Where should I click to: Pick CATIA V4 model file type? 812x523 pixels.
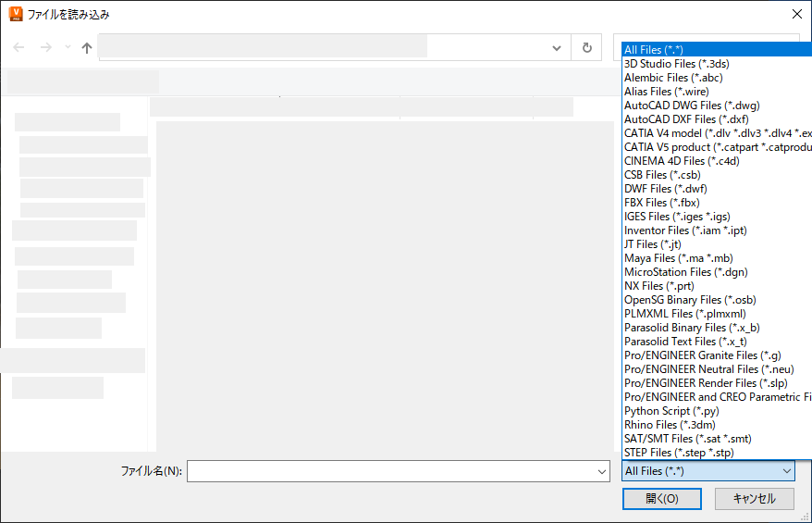(x=717, y=133)
